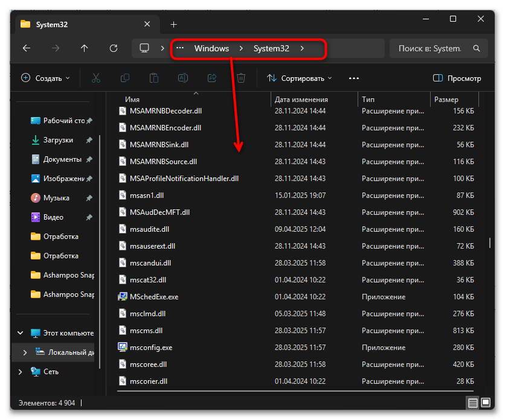Image resolution: width=505 pixels, height=420 pixels.
Task: Click the Cut scissors icon
Action: pos(96,78)
